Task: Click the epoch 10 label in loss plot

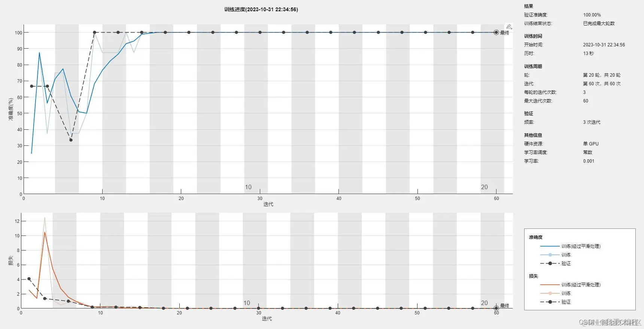Action: click(247, 303)
